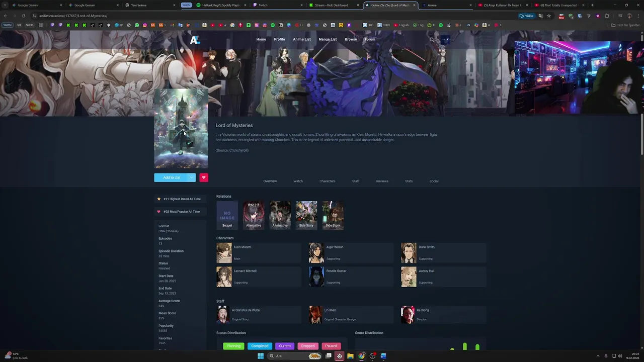Click the microphone icon in system tray
Viewport: 644px width, 362px height.
pyautogui.click(x=606, y=356)
